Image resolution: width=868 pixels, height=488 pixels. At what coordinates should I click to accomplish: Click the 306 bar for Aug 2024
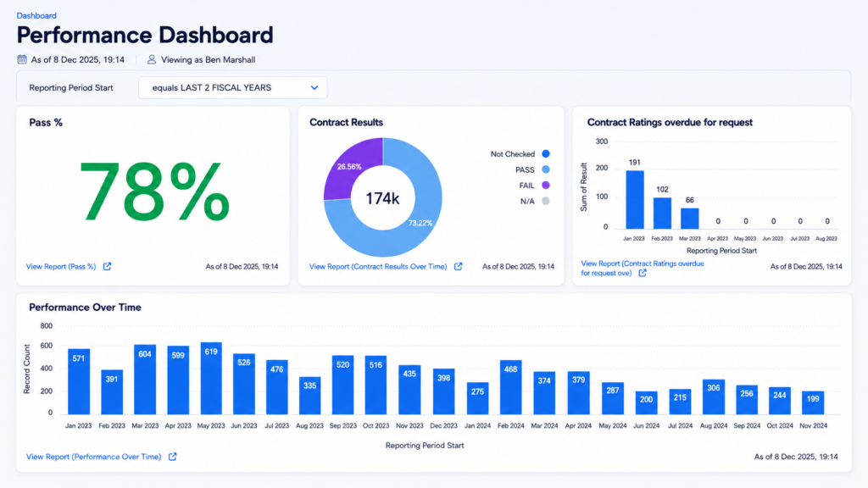point(714,396)
